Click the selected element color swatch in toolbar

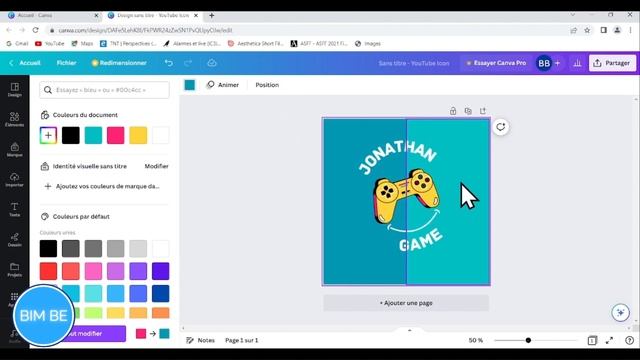(190, 85)
